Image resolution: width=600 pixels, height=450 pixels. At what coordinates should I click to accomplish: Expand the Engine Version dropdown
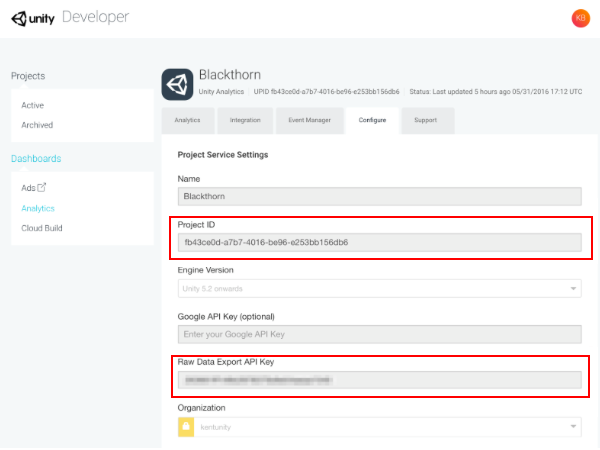(574, 289)
